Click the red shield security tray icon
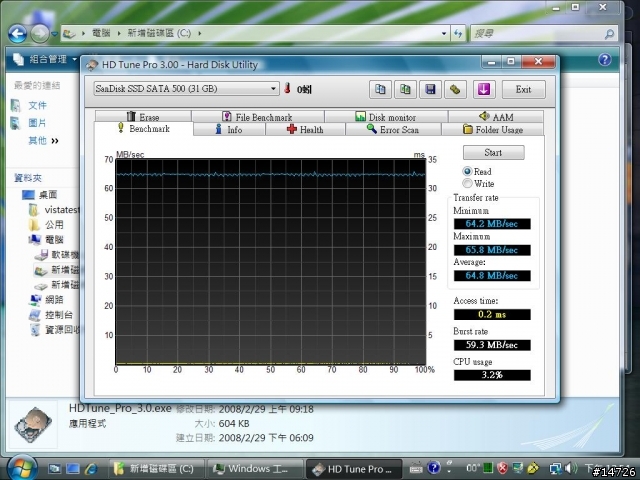Image resolution: width=640 pixels, height=480 pixels. tap(503, 468)
